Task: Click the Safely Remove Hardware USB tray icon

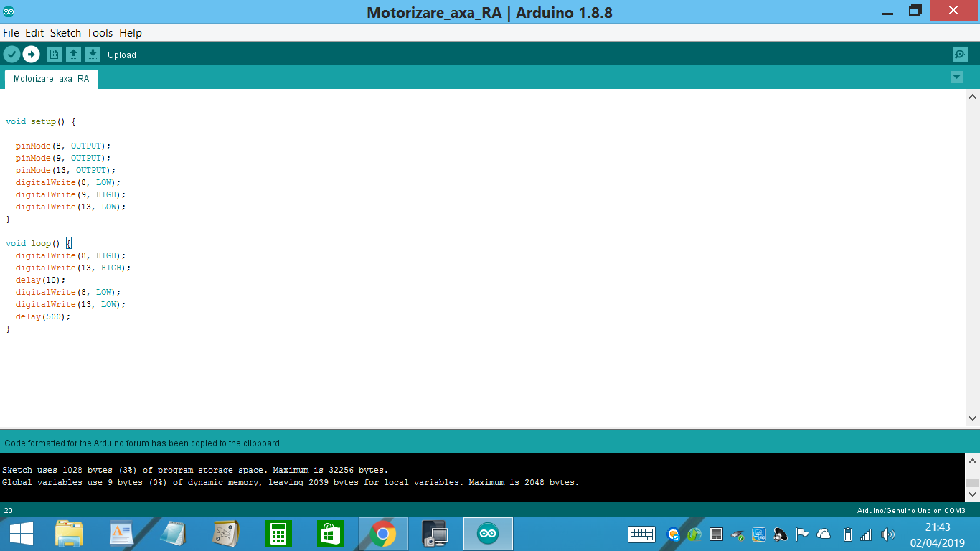Action: 738,534
